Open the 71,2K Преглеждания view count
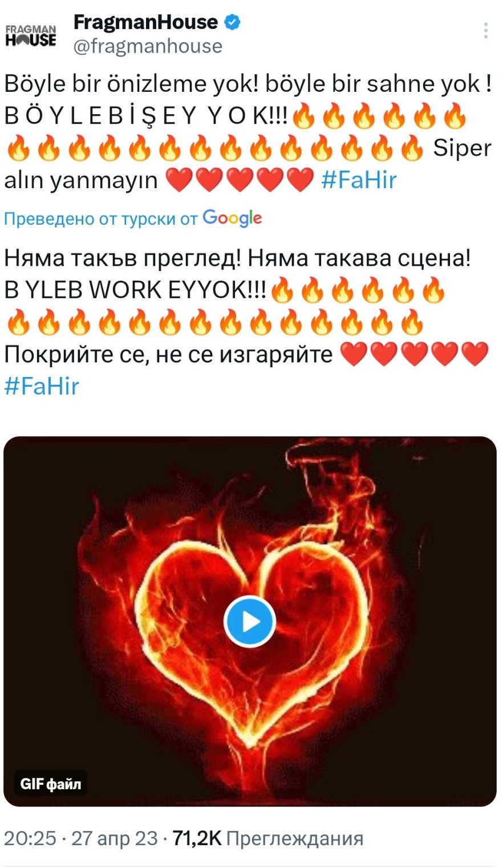This screenshot has width=503, height=868. tap(267, 838)
